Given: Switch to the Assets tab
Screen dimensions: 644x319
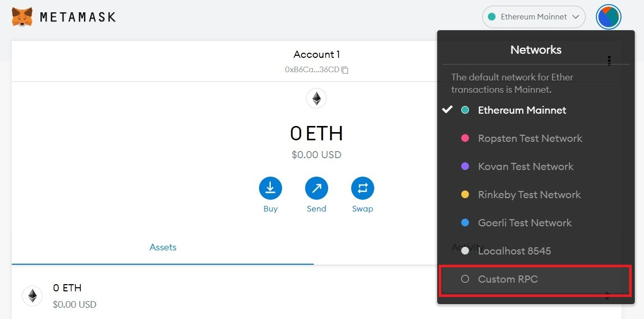Looking at the screenshot, I should 163,247.
